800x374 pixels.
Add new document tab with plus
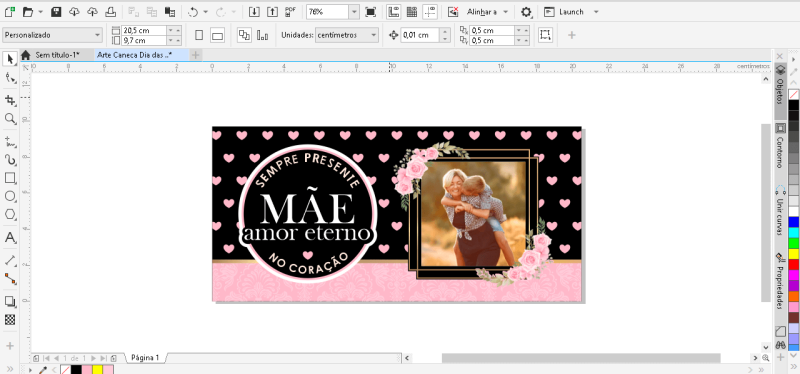coord(196,55)
